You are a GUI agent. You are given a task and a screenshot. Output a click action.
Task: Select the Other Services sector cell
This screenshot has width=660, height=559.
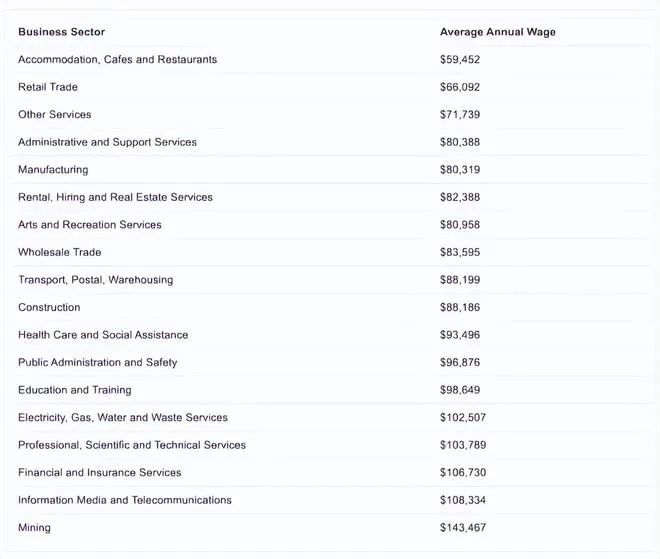point(54,115)
